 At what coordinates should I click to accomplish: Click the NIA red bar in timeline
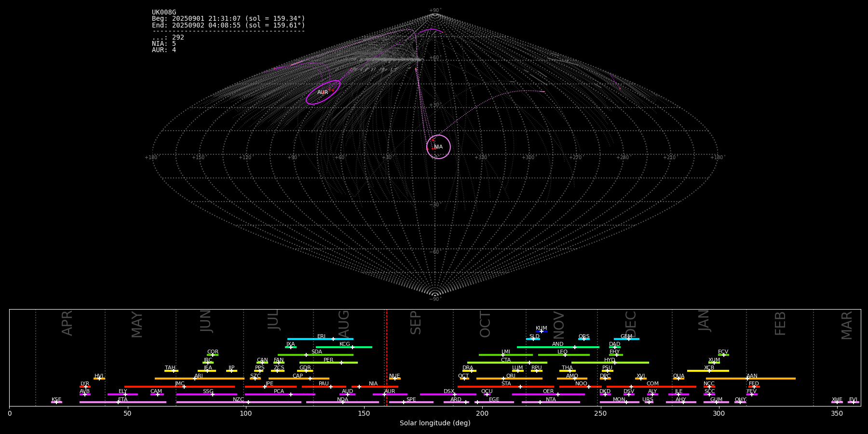tap(375, 386)
